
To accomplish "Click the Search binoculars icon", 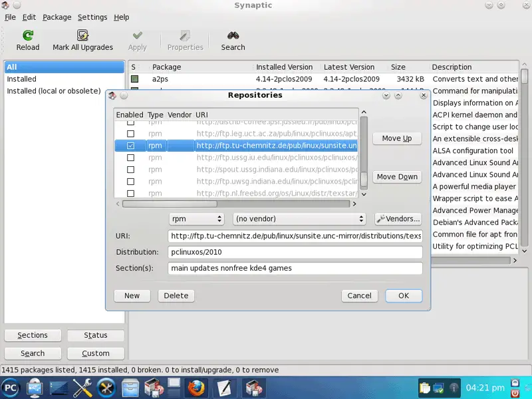I will click(233, 35).
